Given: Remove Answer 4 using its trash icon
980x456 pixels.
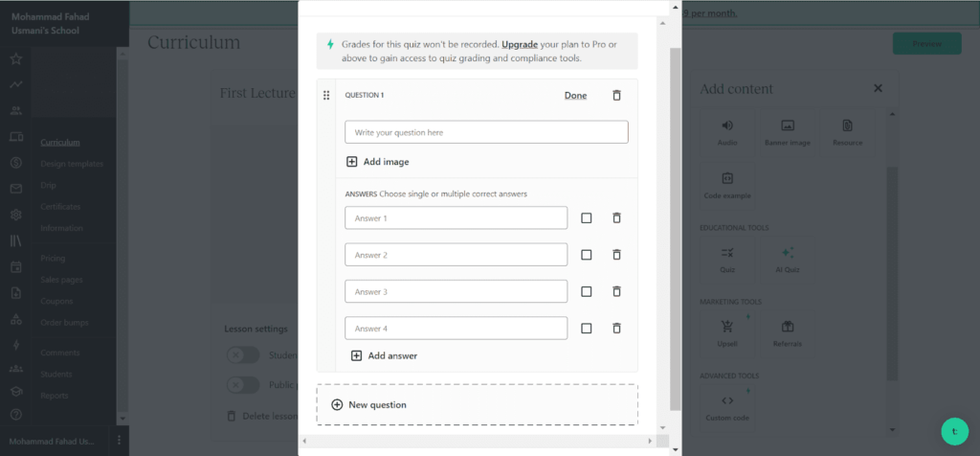Looking at the screenshot, I should tap(616, 328).
